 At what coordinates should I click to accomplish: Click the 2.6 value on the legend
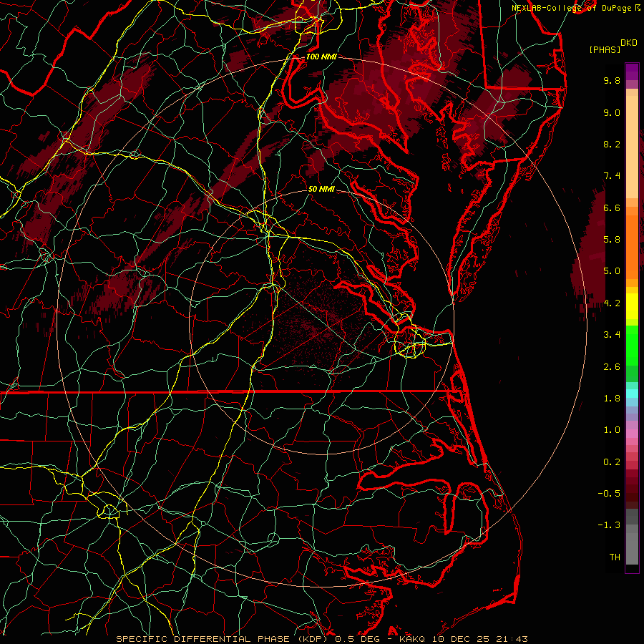[612, 367]
